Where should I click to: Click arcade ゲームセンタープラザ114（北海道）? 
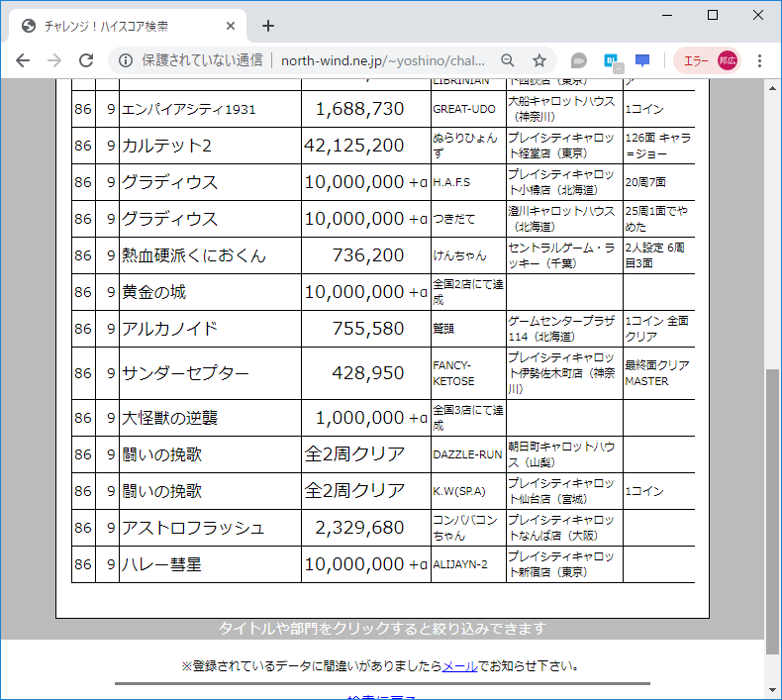561,329
